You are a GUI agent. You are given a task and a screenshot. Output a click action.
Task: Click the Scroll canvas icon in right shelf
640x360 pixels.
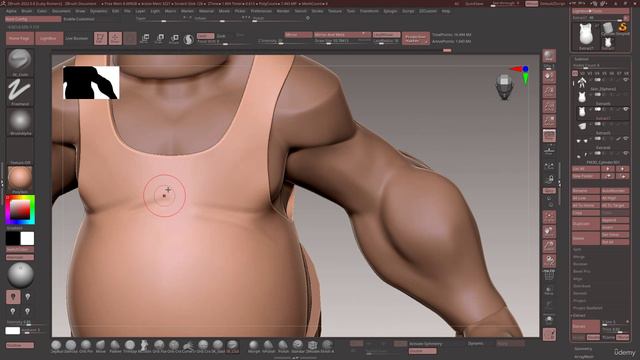coord(549,77)
